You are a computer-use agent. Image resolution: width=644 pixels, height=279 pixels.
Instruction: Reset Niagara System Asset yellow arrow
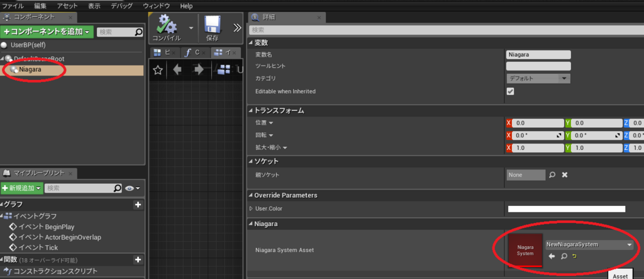point(574,256)
